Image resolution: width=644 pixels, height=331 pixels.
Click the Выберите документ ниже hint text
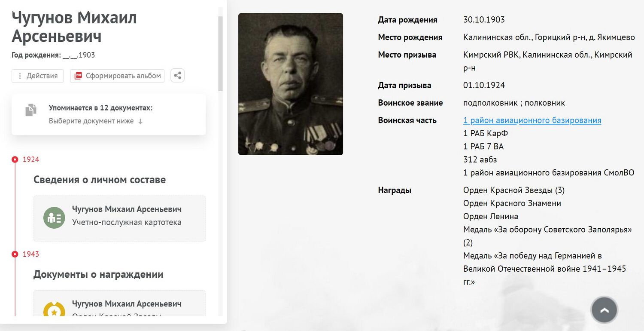91,121
